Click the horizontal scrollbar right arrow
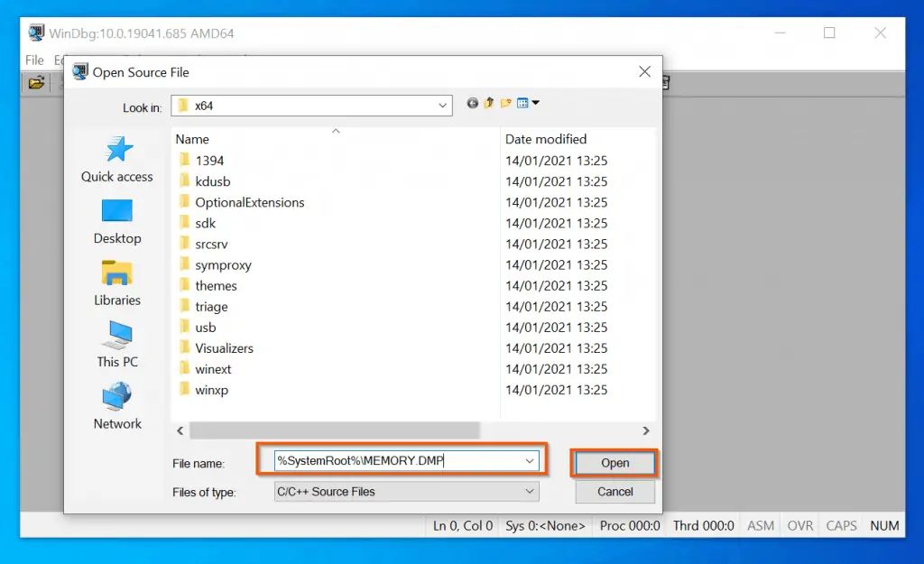This screenshot has height=564, width=924. pyautogui.click(x=646, y=431)
